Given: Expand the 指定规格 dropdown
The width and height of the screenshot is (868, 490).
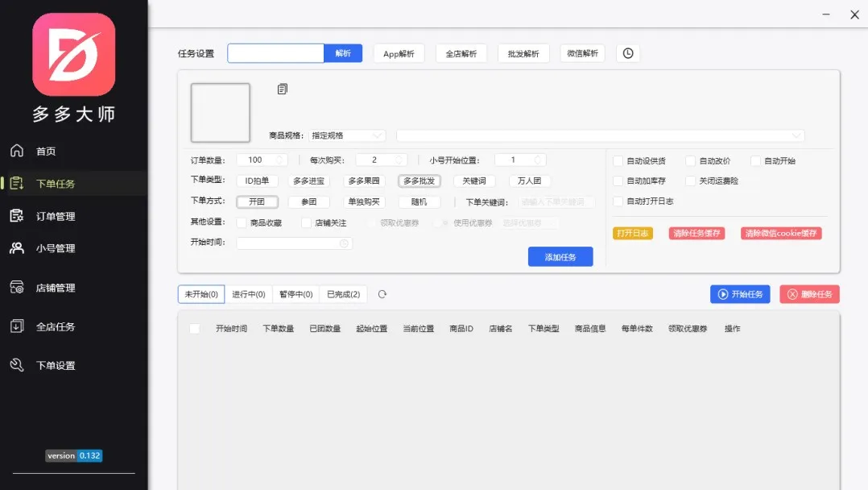Looking at the screenshot, I should [x=347, y=135].
